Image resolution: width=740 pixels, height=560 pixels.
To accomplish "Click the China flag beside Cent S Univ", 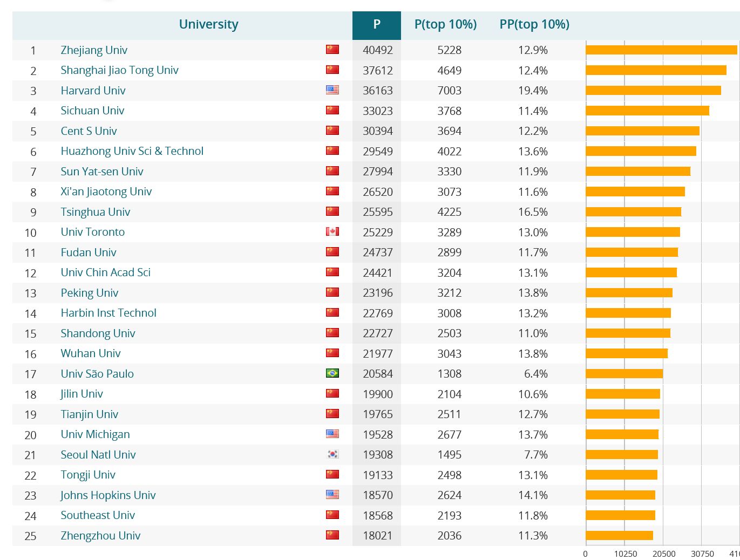I will tap(332, 131).
